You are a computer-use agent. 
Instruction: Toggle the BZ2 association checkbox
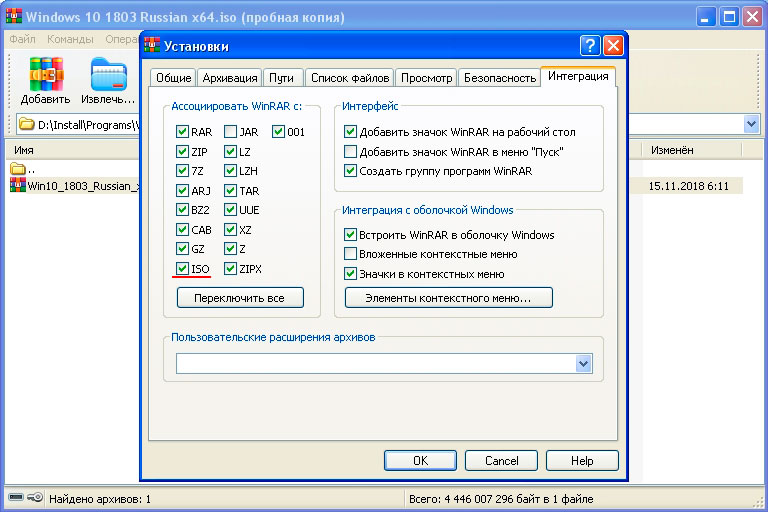click(182, 210)
